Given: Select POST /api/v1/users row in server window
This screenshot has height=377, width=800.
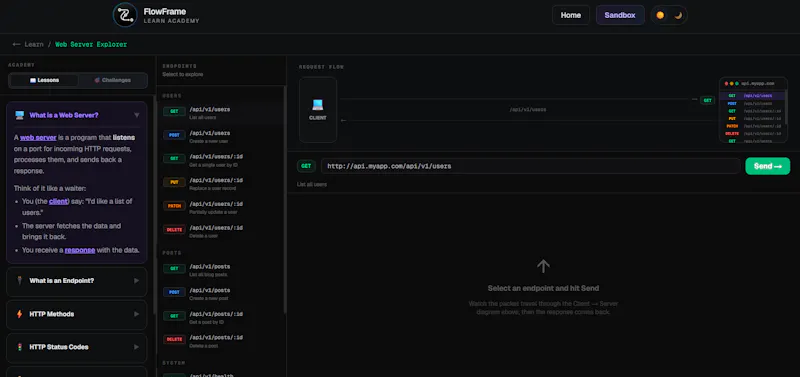Looking at the screenshot, I should coord(753,104).
